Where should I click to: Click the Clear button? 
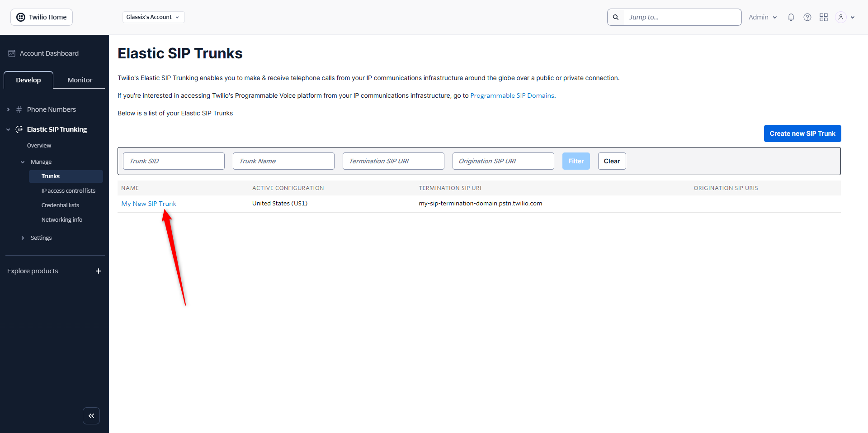click(x=612, y=161)
